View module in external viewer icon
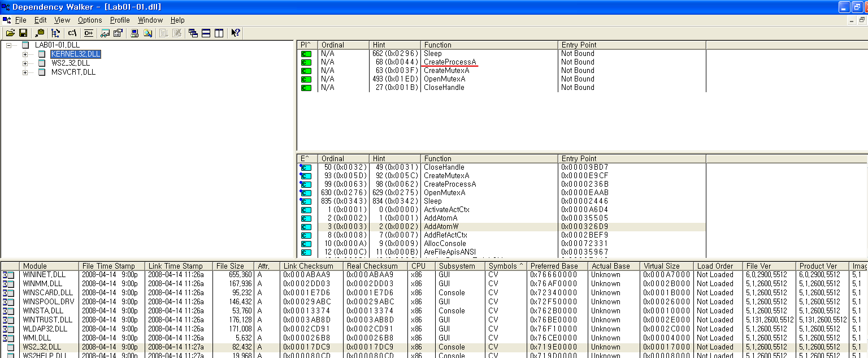 click(x=105, y=33)
